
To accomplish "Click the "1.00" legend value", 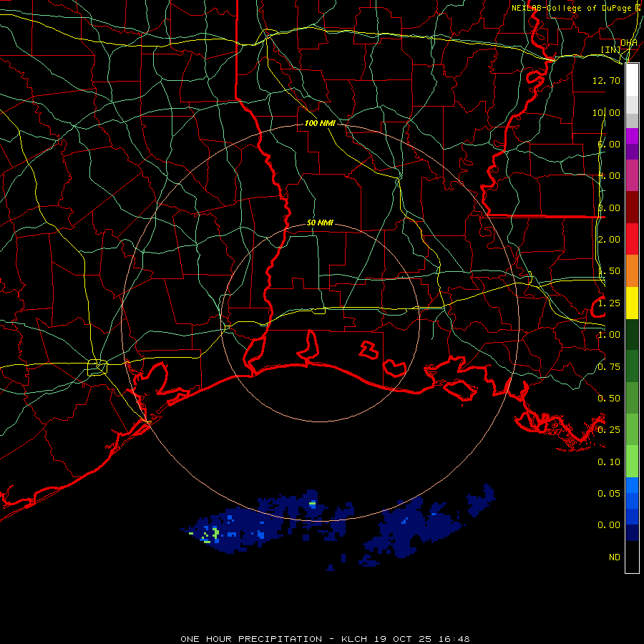I will [609, 335].
